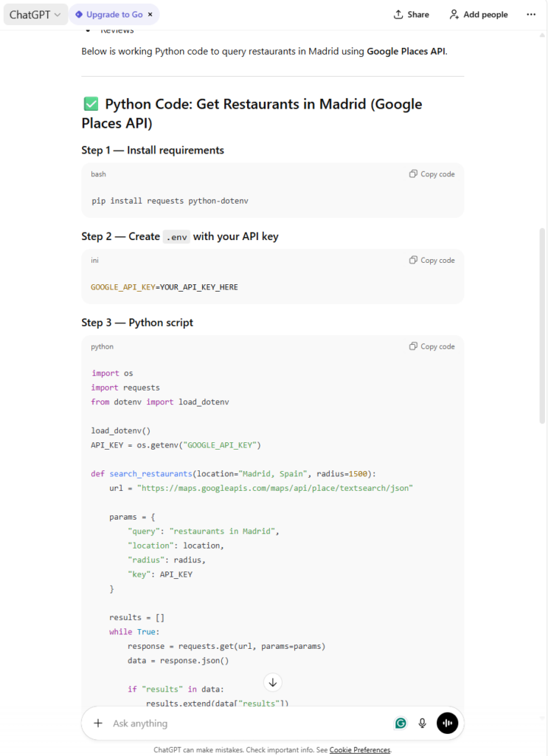The image size is (551, 756).
Task: Click the Upgrade to Go button
Action: pyautogui.click(x=109, y=14)
